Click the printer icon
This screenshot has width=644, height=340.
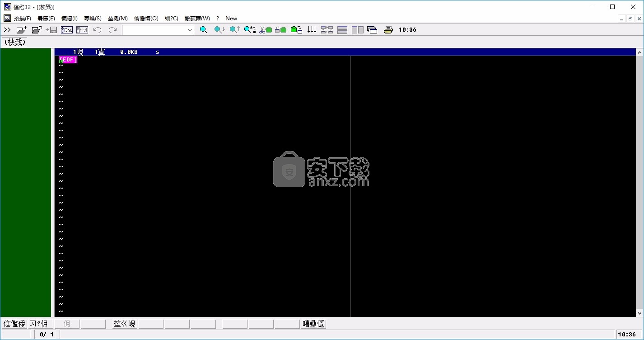(x=388, y=30)
